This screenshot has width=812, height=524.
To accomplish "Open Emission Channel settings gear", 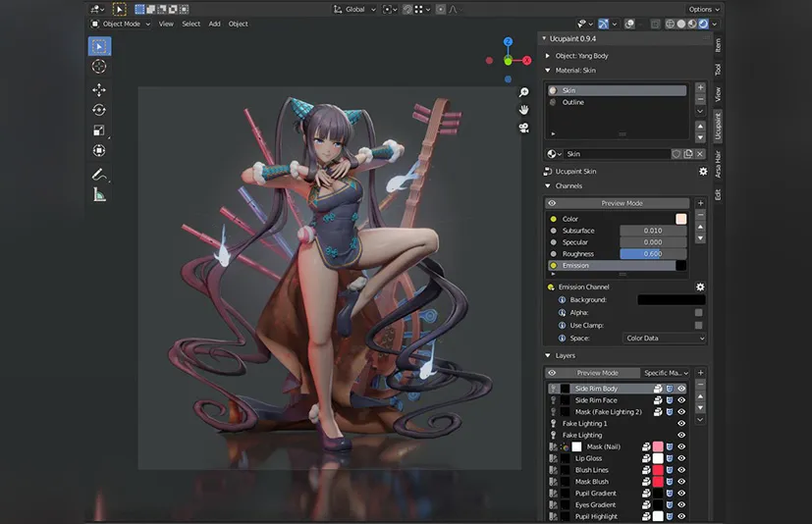I will [700, 287].
